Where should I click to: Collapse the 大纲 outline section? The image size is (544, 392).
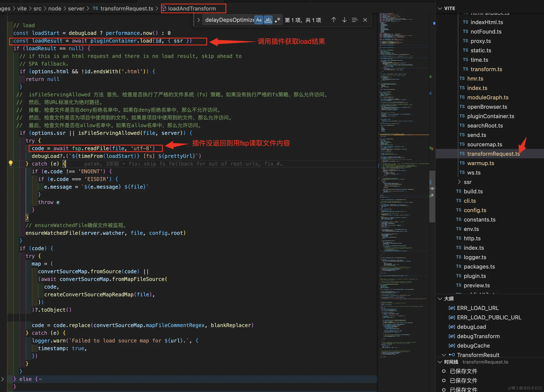tap(440, 299)
